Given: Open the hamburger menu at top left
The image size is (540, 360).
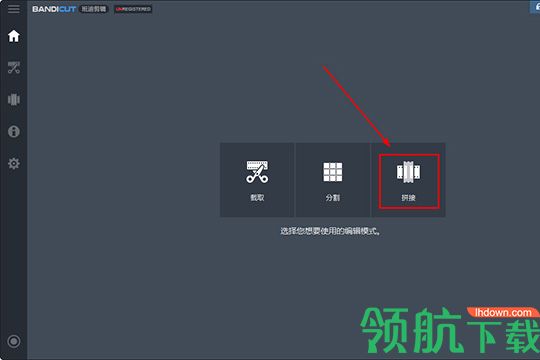Looking at the screenshot, I should 14,9.
